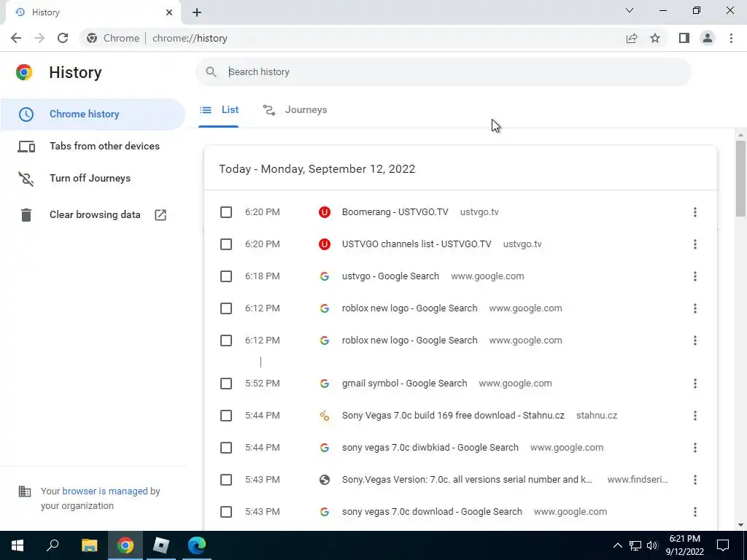This screenshot has height=560, width=747.
Task: Click the network icon in the system tray
Action: click(635, 545)
